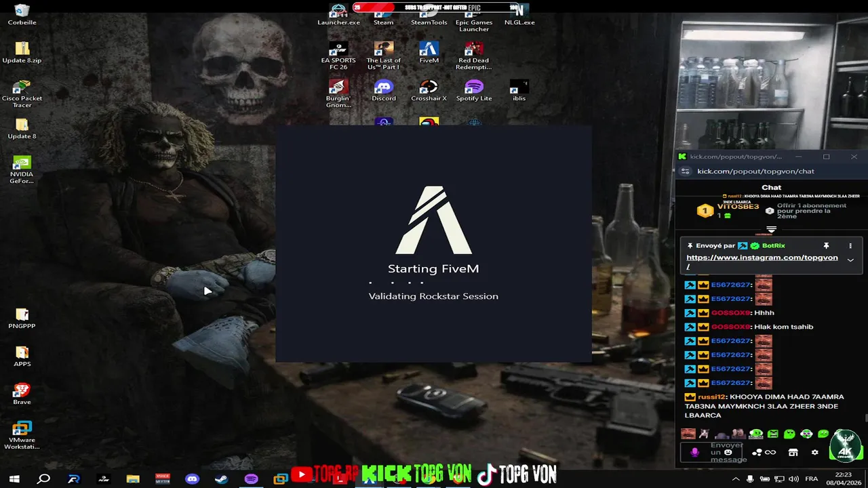The image size is (868, 488).
Task: Select the APPS folder icon
Action: (x=22, y=356)
